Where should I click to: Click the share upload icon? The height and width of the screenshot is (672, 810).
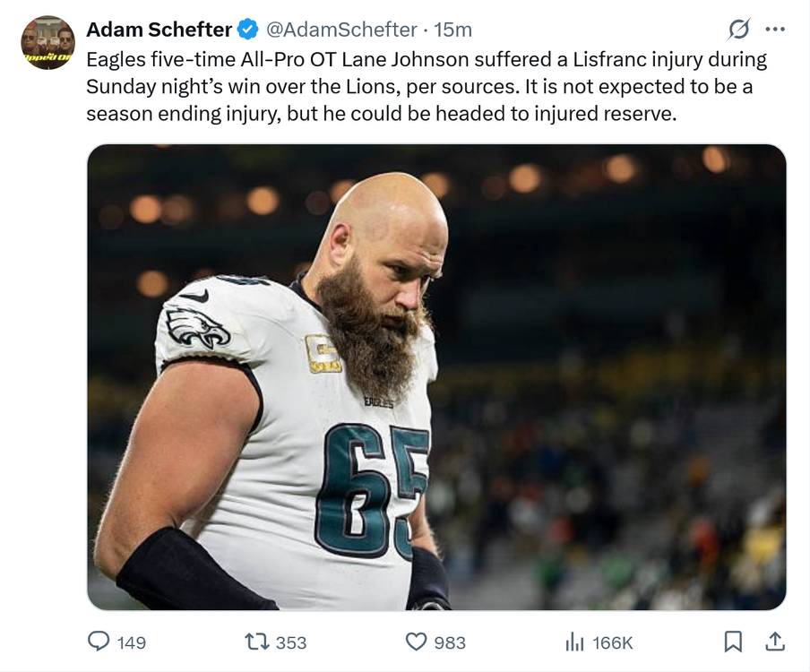point(775,642)
